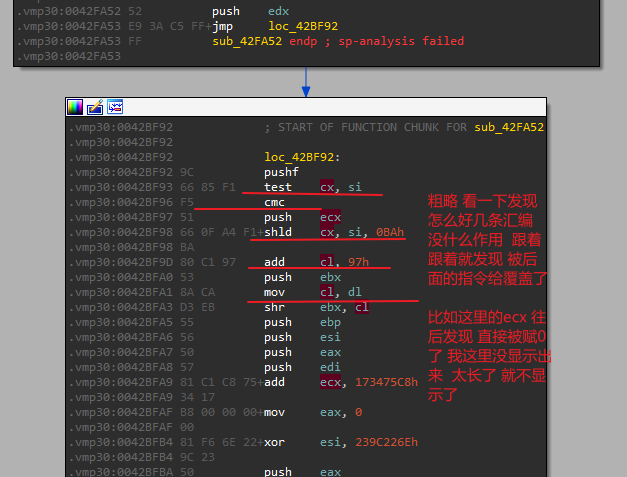This screenshot has height=477, width=627.
Task: Click the edit node pencil icon
Action: (95, 107)
